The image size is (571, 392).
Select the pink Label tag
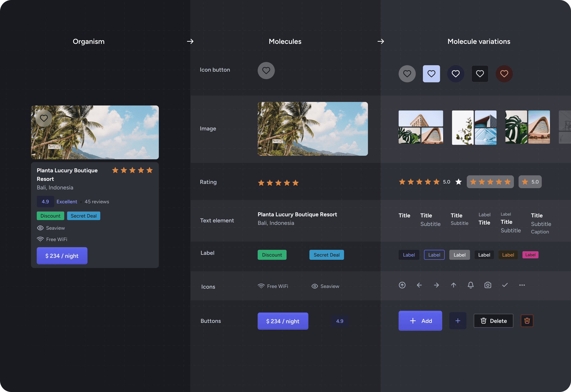click(530, 255)
